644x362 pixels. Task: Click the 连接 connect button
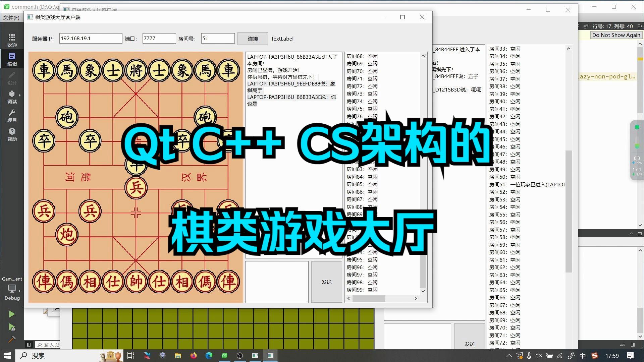tap(253, 39)
